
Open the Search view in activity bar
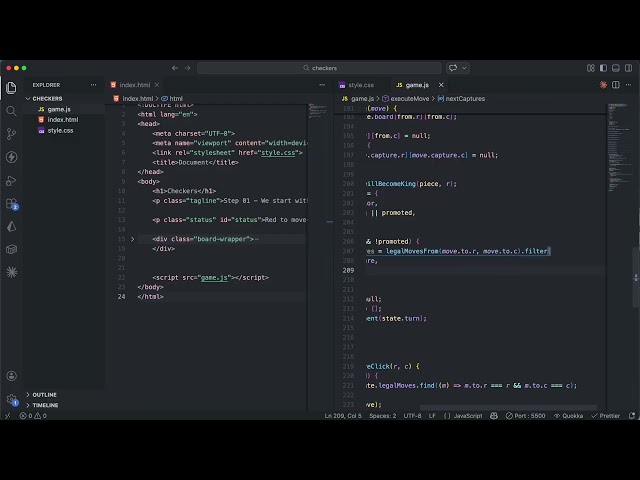tap(11, 111)
